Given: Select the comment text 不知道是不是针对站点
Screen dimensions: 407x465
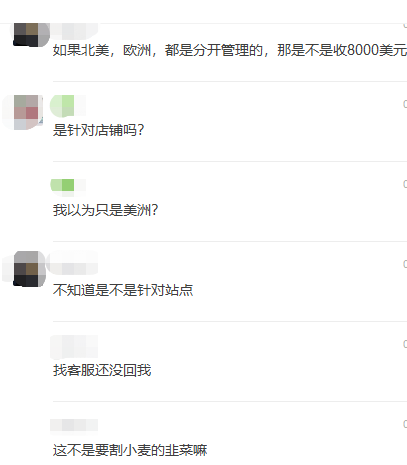Looking at the screenshot, I should pyautogui.click(x=123, y=290).
